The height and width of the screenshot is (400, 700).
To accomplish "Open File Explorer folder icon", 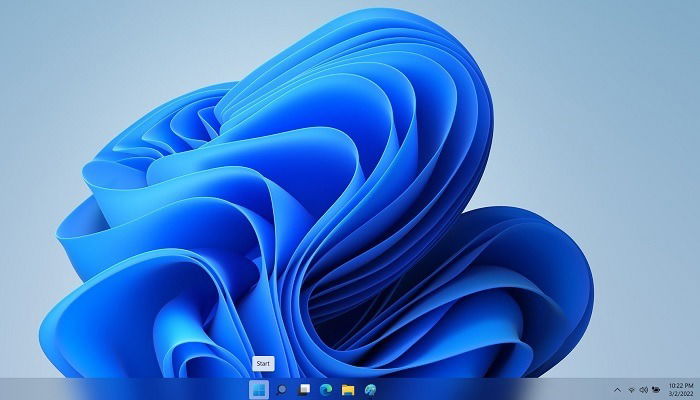I will (x=348, y=390).
